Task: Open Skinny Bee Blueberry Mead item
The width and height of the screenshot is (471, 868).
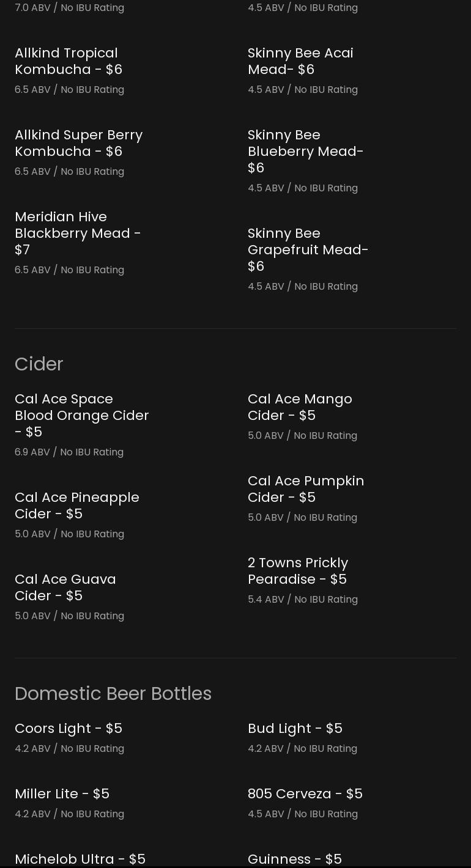Action: point(306,151)
